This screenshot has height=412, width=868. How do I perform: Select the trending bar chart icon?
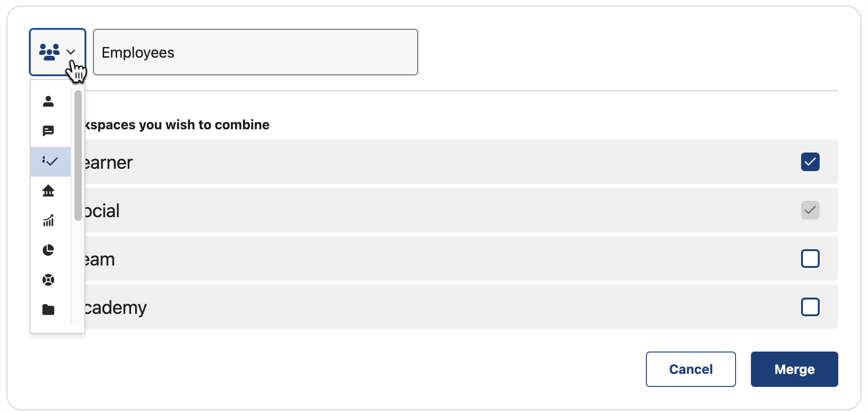48,221
